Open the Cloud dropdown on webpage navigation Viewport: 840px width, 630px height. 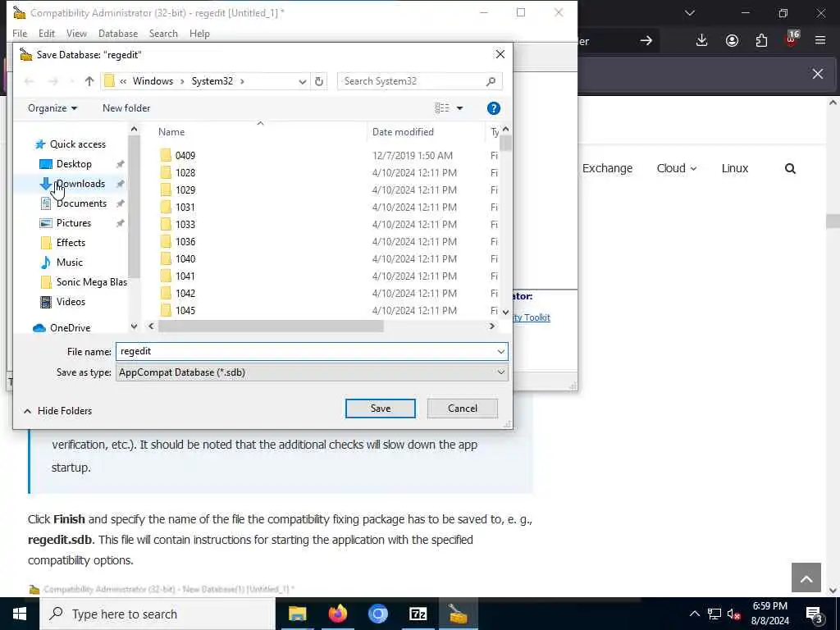click(677, 168)
